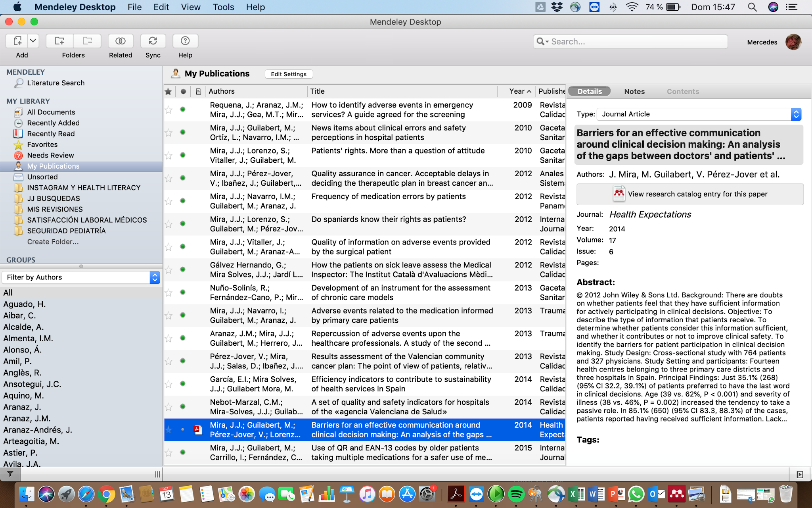812x508 pixels.
Task: Toggle read status dot for Patients' rights paper
Action: 183,155
